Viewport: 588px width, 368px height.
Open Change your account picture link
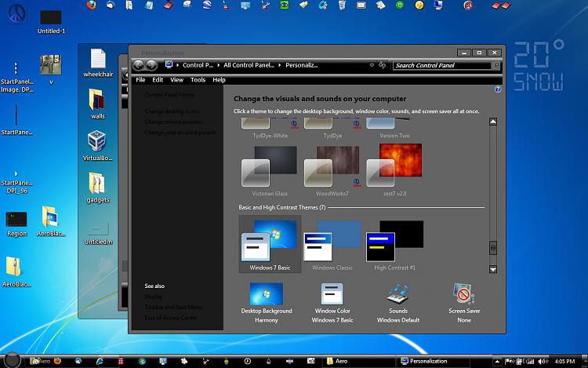coord(180,133)
